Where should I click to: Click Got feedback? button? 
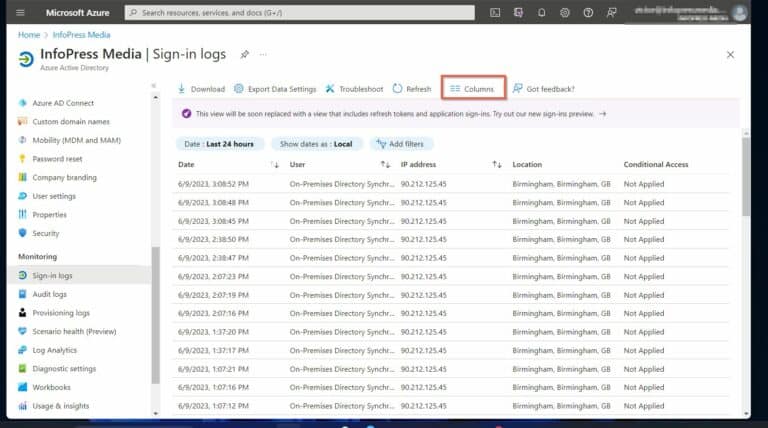(543, 89)
